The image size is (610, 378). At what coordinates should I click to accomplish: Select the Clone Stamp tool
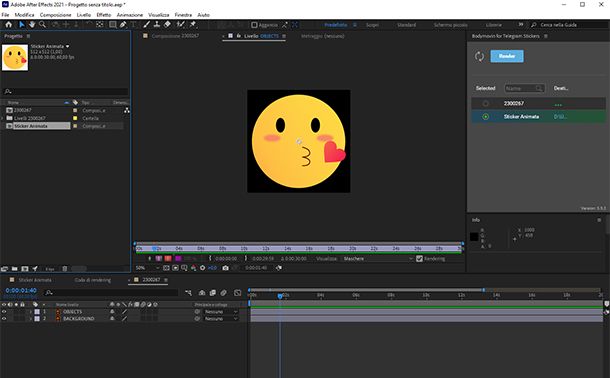(156, 24)
